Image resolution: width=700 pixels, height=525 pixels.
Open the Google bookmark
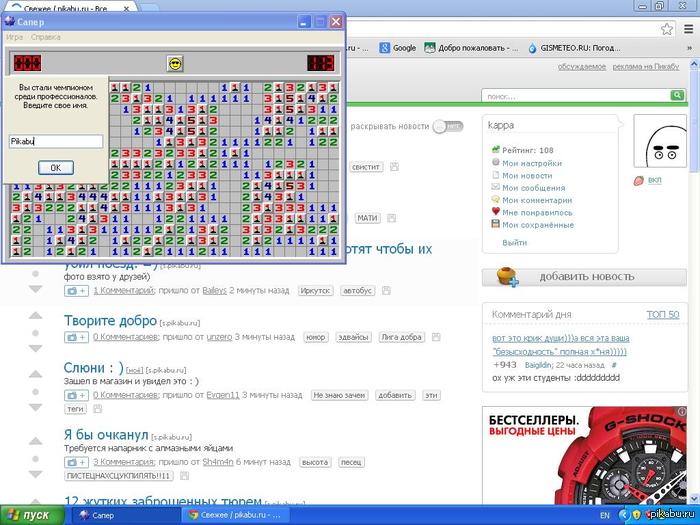[398, 47]
